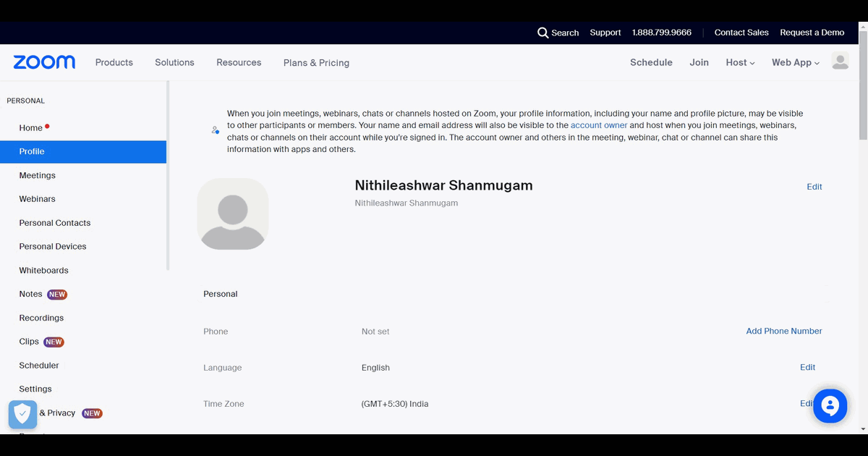This screenshot has height=456, width=868.
Task: Edit the Time Zone setting
Action: (x=806, y=403)
